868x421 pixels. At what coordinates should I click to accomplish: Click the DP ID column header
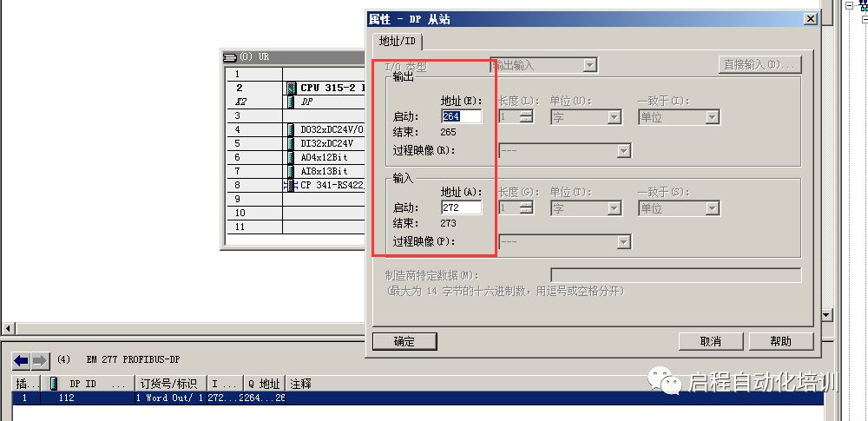coord(88,384)
